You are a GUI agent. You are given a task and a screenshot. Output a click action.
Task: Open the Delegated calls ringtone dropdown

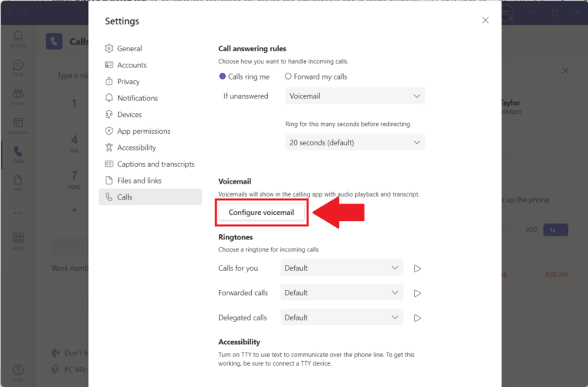(341, 317)
